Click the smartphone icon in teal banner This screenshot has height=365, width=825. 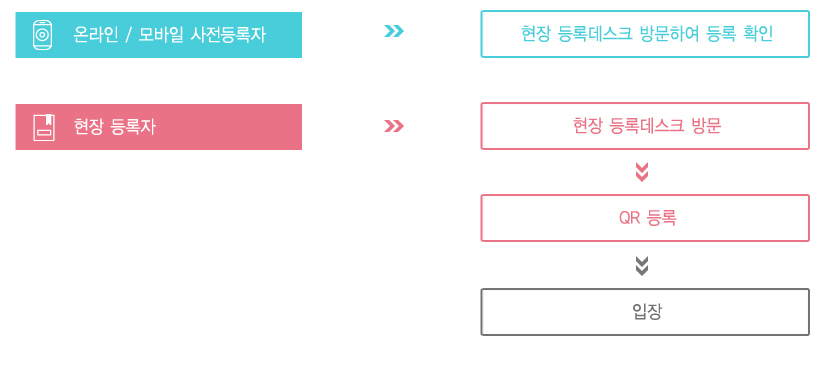(43, 35)
